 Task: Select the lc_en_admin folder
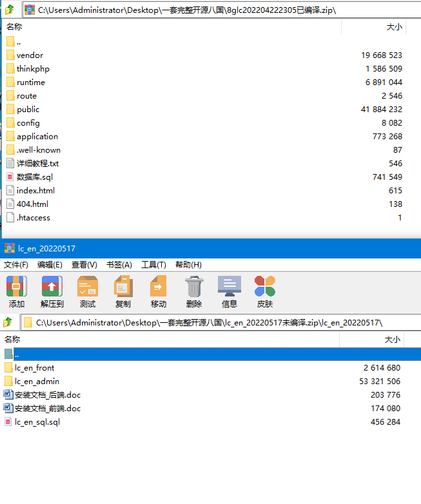(x=37, y=382)
